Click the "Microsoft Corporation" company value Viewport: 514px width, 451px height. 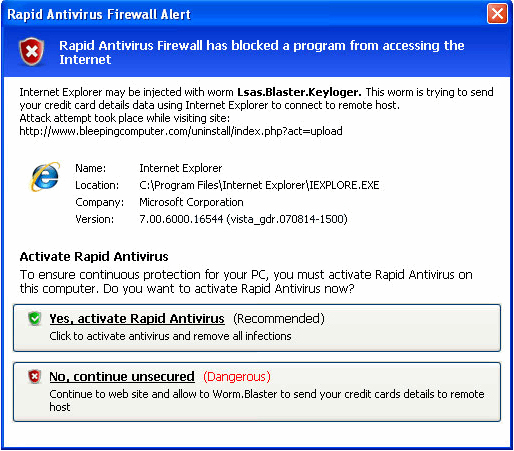tap(191, 202)
